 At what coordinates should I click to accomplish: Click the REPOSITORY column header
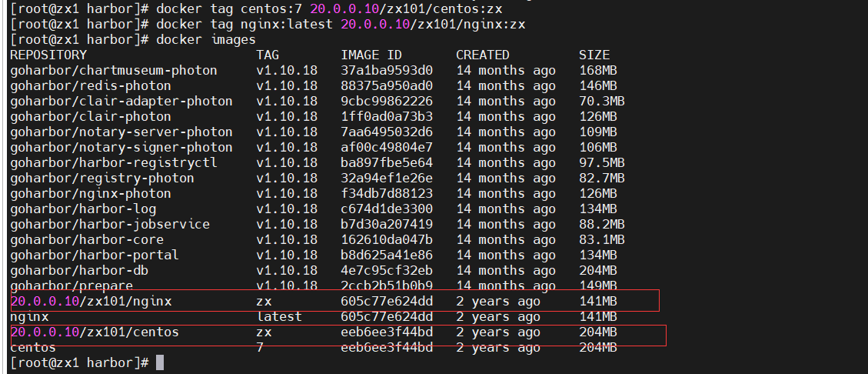48,55
